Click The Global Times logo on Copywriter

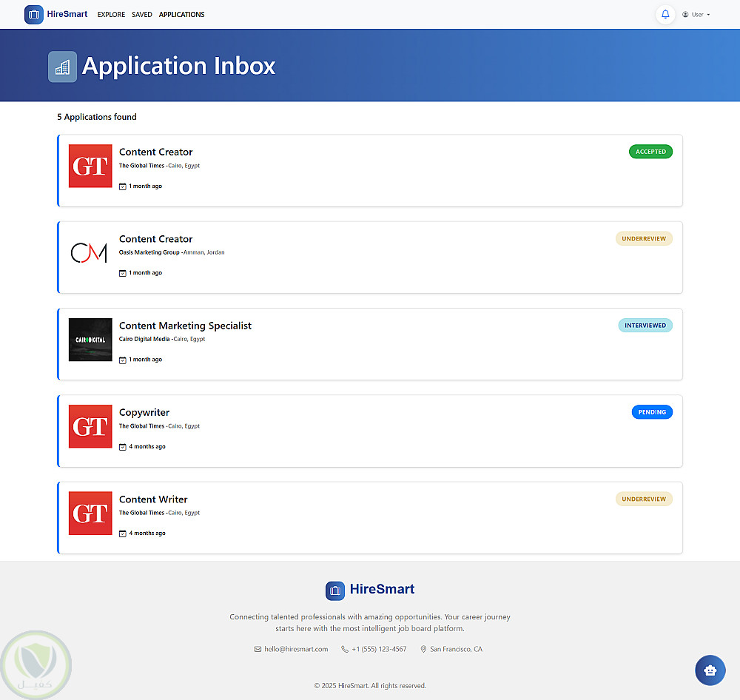point(90,426)
